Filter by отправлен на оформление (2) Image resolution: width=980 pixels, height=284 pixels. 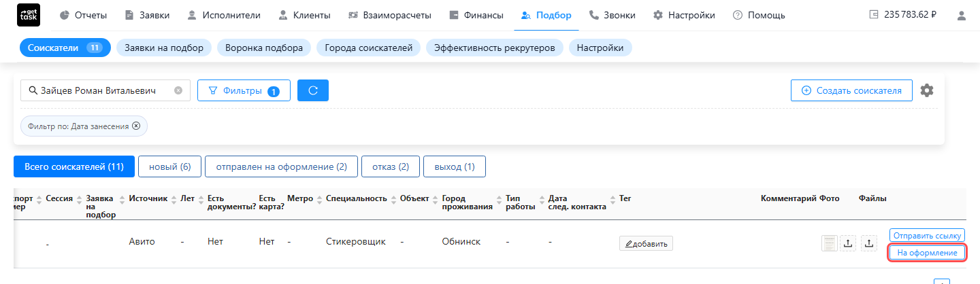282,166
